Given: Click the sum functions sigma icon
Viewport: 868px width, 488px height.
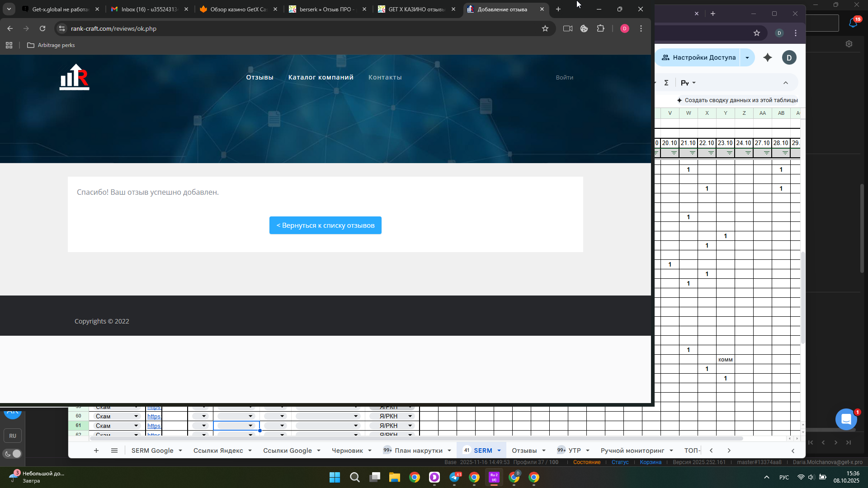Looking at the screenshot, I should coord(666,83).
